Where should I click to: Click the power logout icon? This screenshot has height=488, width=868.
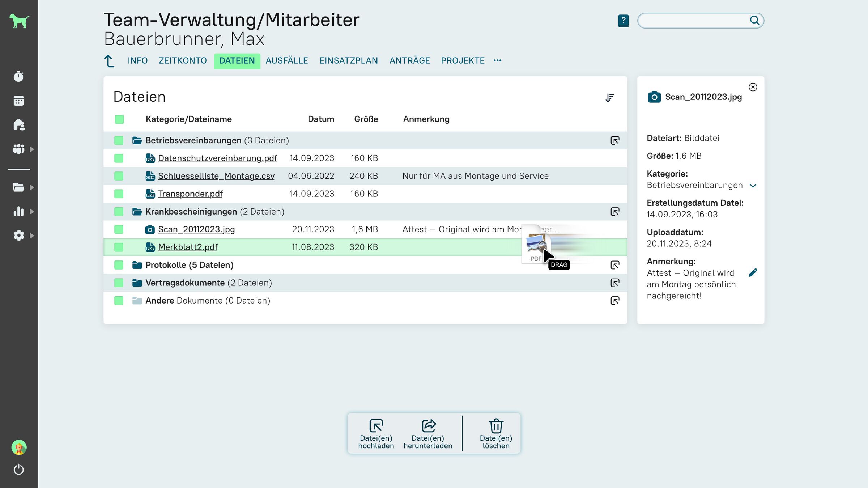pos(18,470)
